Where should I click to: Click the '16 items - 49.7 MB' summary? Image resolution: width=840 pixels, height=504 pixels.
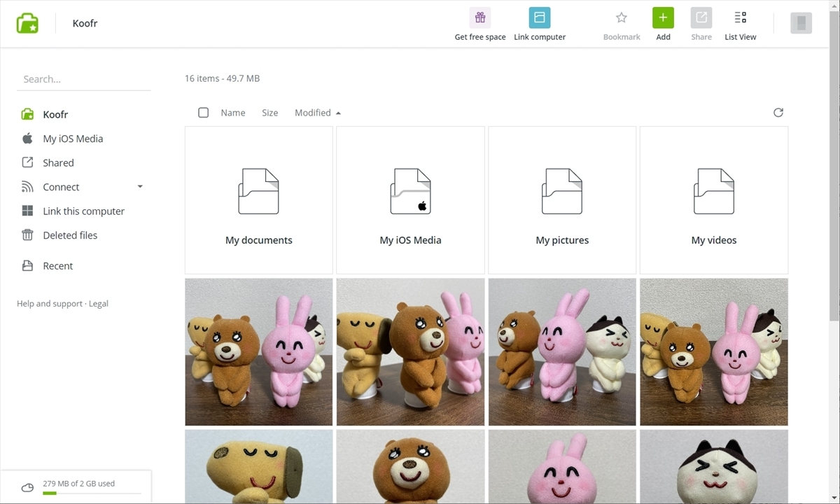tap(222, 78)
